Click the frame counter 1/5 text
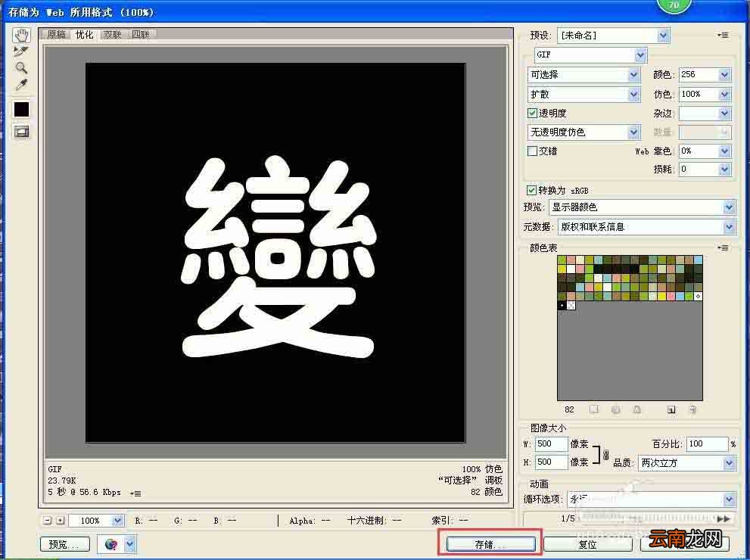The height and width of the screenshot is (560, 750). coord(568,518)
